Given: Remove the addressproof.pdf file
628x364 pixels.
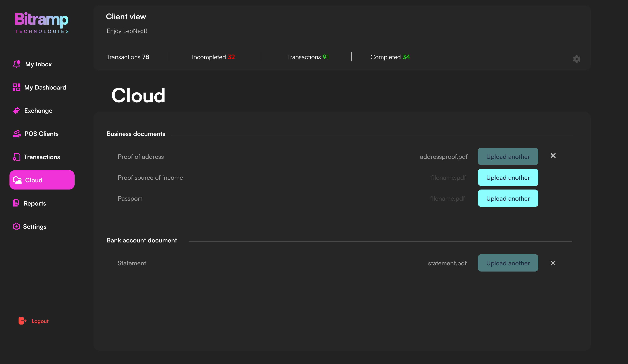Looking at the screenshot, I should click(x=553, y=156).
